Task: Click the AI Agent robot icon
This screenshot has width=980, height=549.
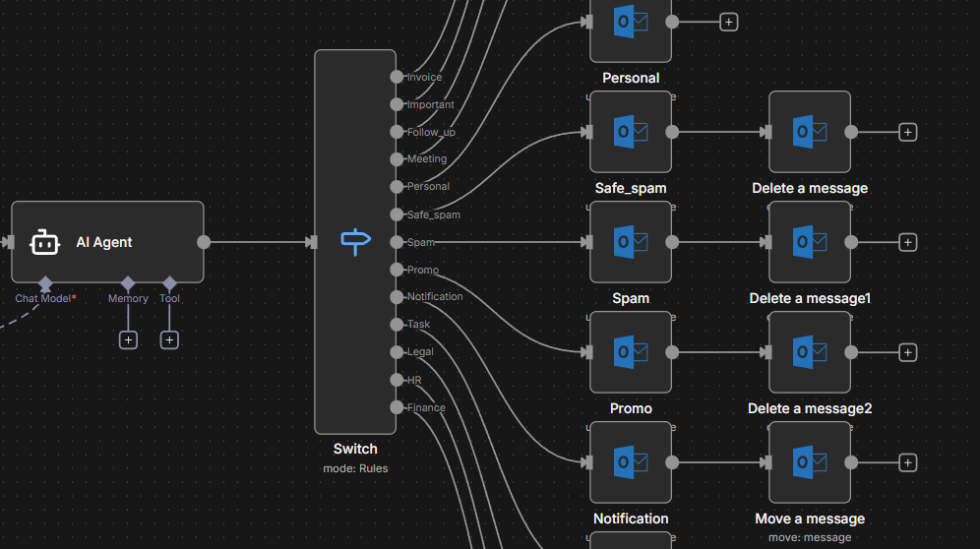Action: click(x=45, y=242)
